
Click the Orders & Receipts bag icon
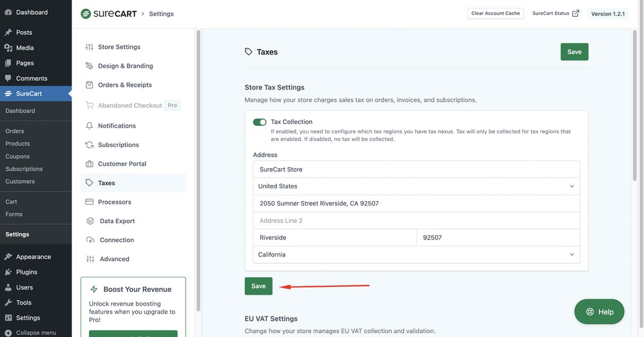(x=89, y=84)
